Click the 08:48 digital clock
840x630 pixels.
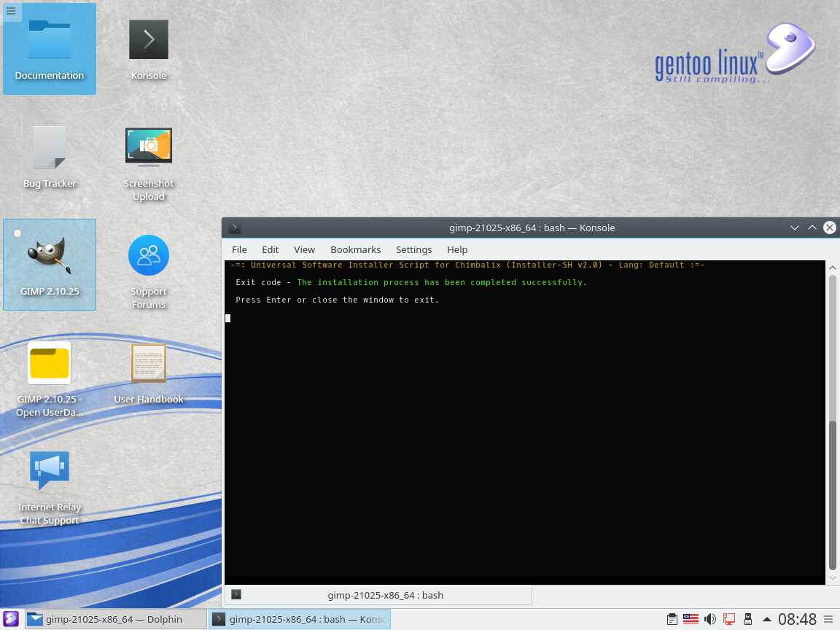point(797,619)
